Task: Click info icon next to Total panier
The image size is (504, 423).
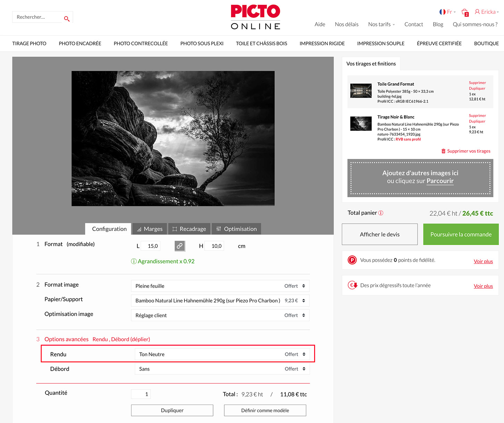Action: pyautogui.click(x=381, y=213)
